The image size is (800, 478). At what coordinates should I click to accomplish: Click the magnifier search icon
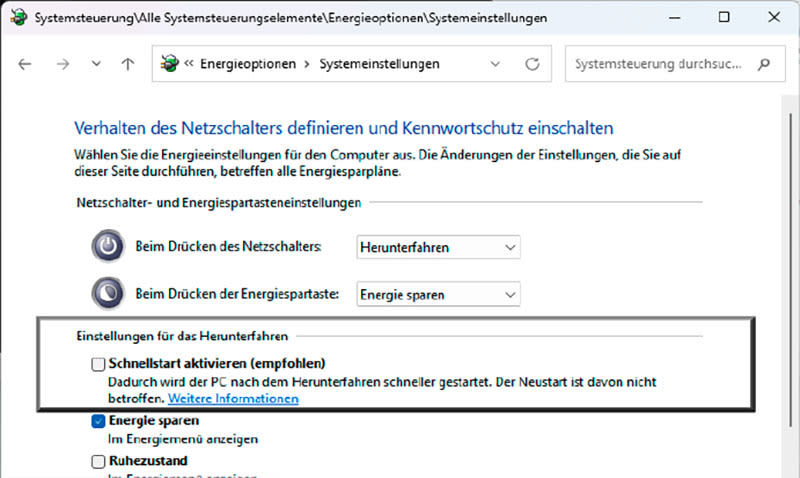(764, 64)
